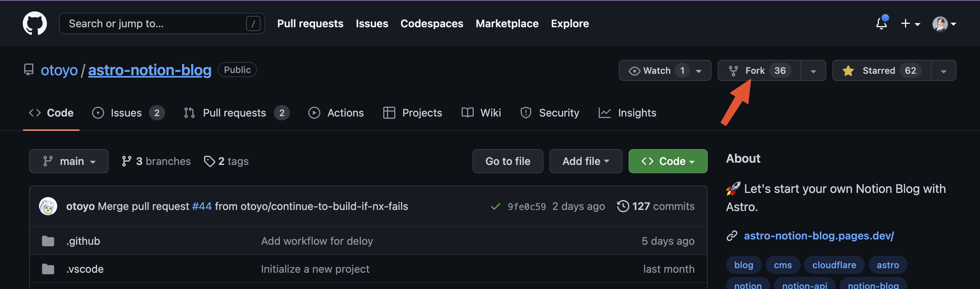This screenshot has width=980, height=289.
Task: Switch to the Security tab
Action: click(549, 113)
